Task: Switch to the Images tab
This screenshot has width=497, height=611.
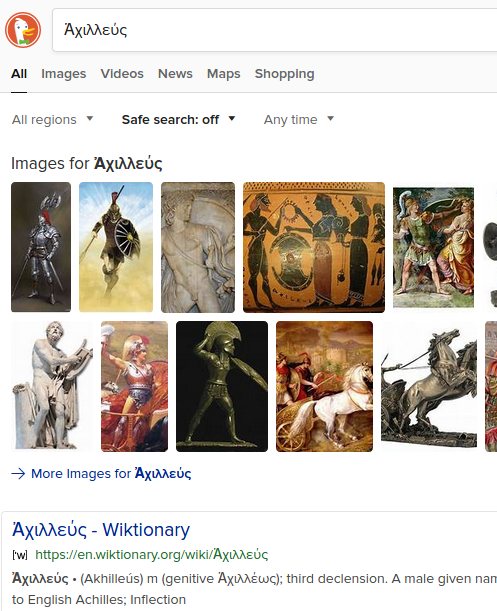Action: coord(64,74)
